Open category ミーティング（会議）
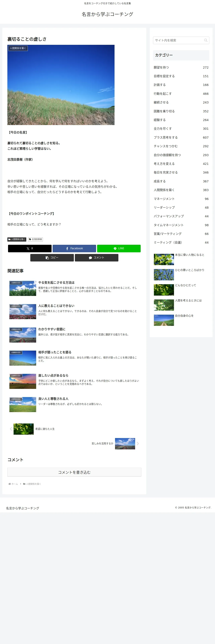The height and width of the screenshot is (644, 215). pyautogui.click(x=181, y=242)
